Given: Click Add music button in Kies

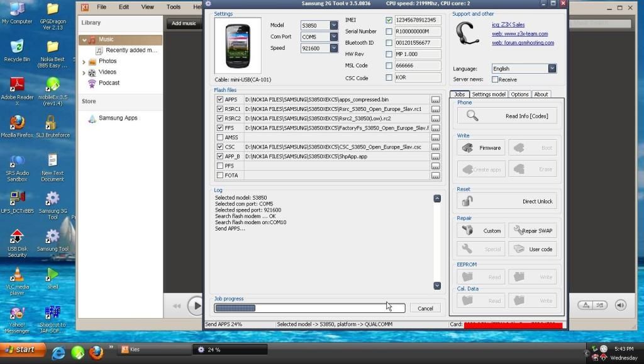Looking at the screenshot, I should (184, 23).
